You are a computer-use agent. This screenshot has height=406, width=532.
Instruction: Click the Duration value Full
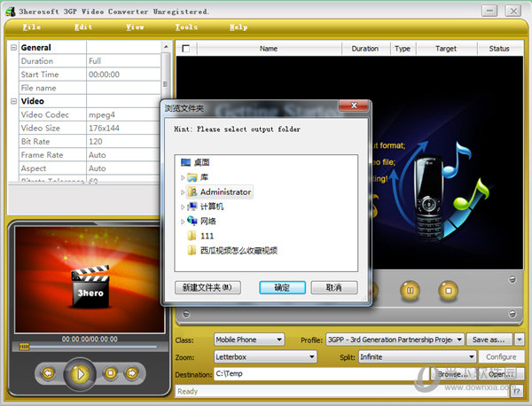point(123,61)
